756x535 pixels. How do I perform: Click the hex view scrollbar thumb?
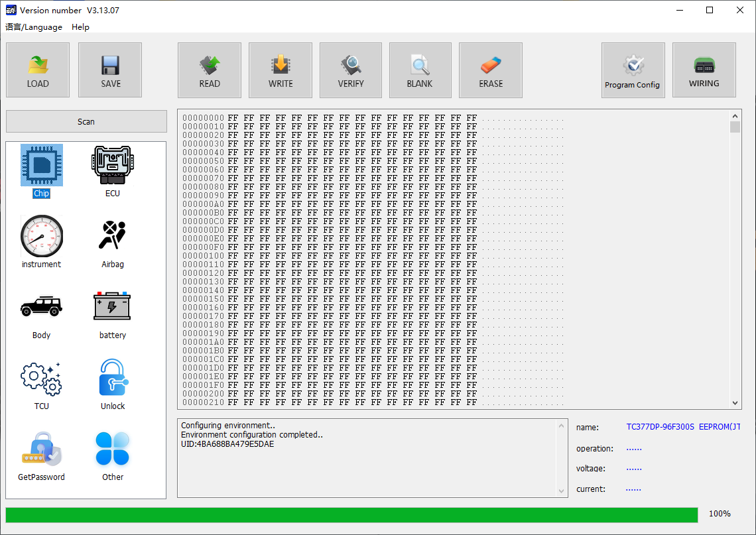[x=735, y=127]
